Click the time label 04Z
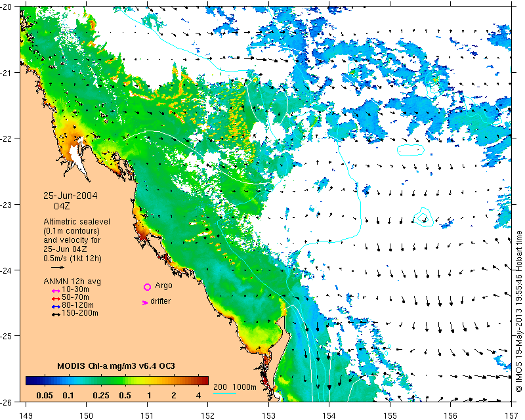Screen dimensions: 525x420 [62, 206]
